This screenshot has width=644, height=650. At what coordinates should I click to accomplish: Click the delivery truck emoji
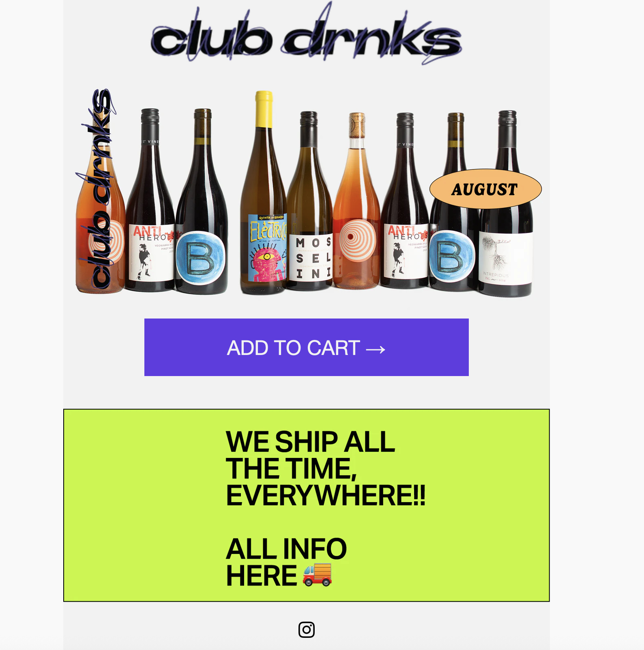(318, 575)
